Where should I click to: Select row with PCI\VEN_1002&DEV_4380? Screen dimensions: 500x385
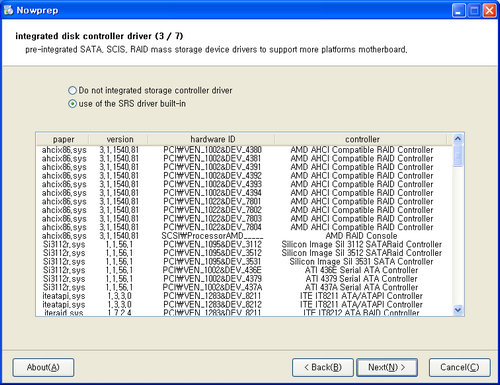(244, 150)
